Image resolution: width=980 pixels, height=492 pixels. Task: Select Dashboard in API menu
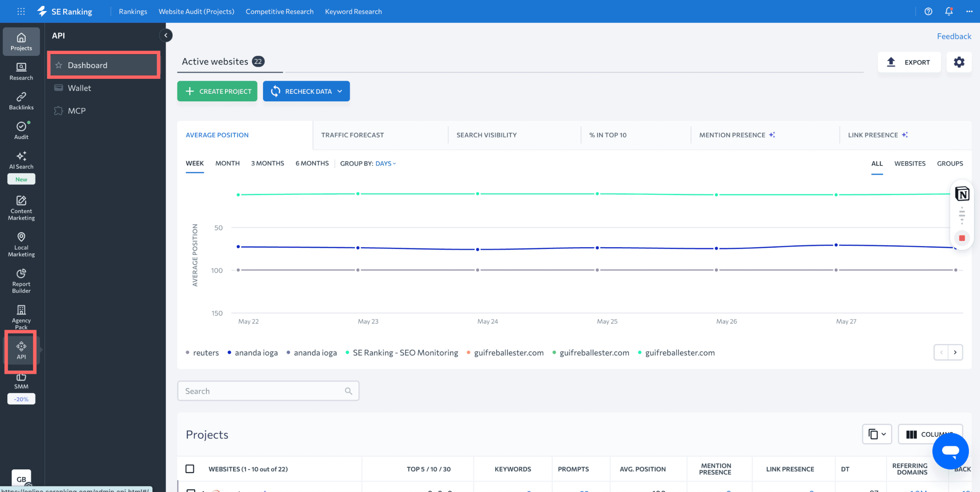(x=104, y=65)
